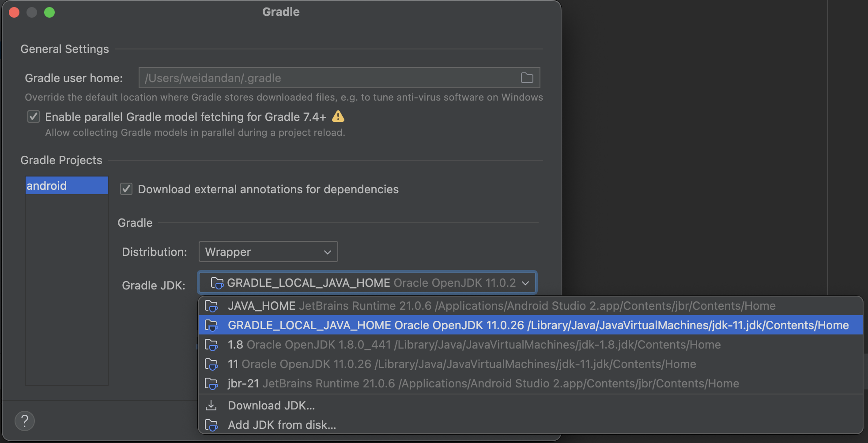Open the Distribution Wrapper dropdown

click(268, 252)
